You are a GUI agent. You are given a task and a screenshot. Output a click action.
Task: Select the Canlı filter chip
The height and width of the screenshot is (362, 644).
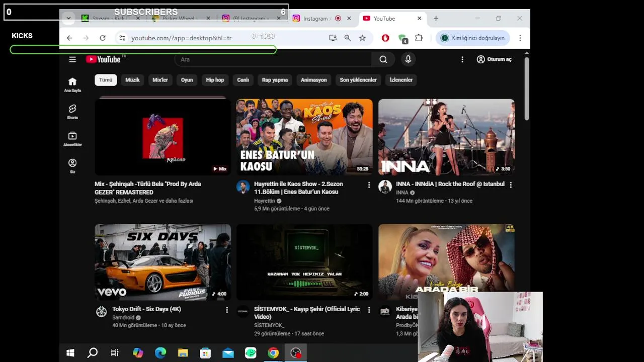(x=243, y=80)
